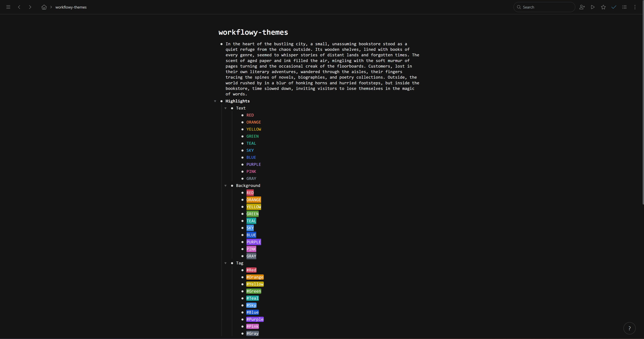The width and height of the screenshot is (644, 339).
Task: Open the help question mark button
Action: [630, 328]
